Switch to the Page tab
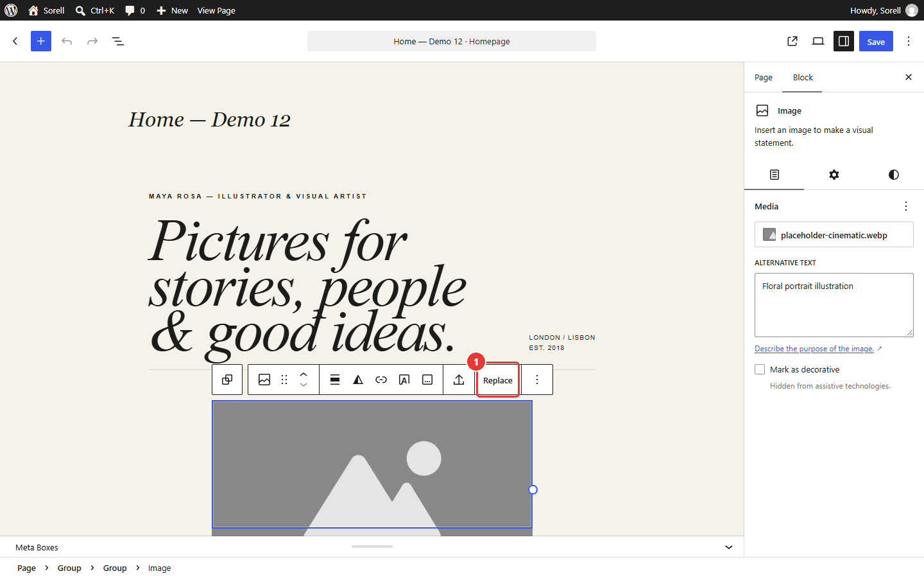924x578 pixels. pos(764,77)
